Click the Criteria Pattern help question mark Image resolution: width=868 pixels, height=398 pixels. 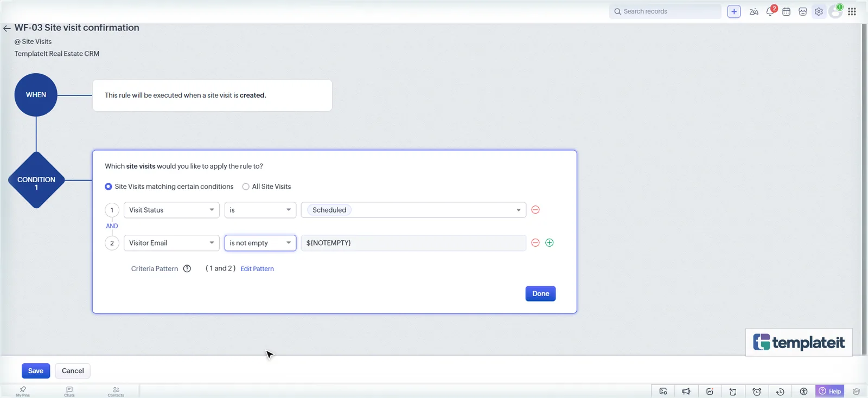point(187,268)
